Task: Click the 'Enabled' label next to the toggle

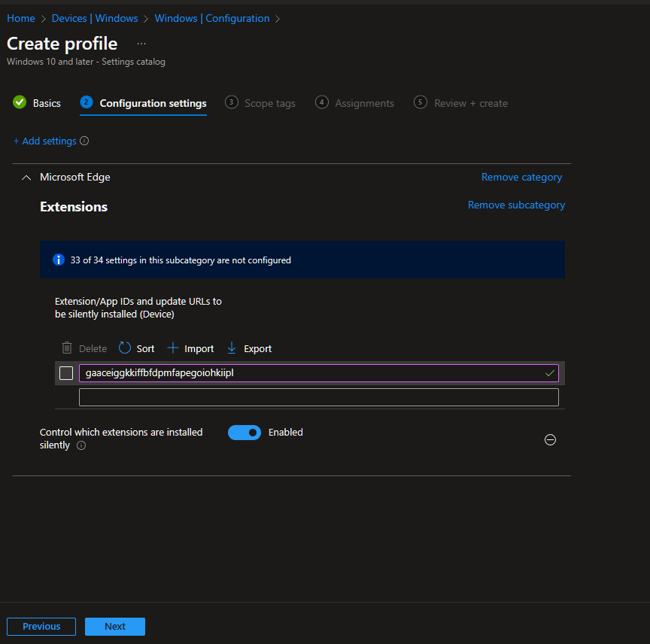Action: click(286, 432)
